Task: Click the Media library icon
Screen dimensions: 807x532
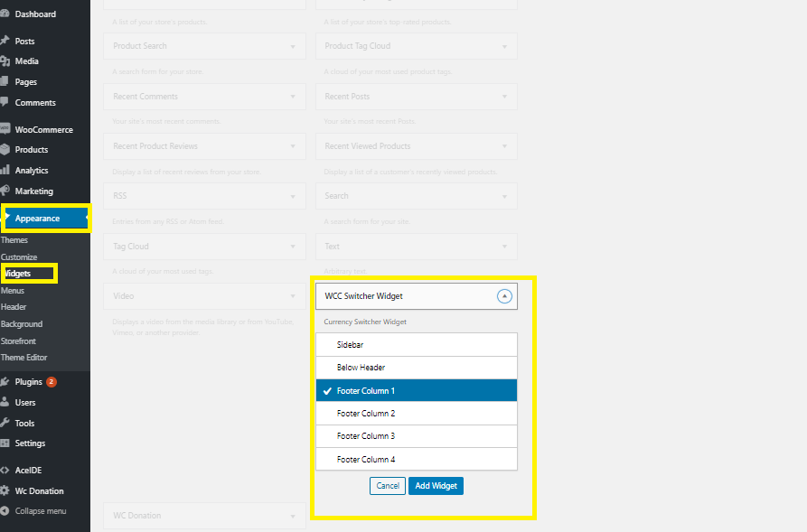Action: click(x=11, y=61)
